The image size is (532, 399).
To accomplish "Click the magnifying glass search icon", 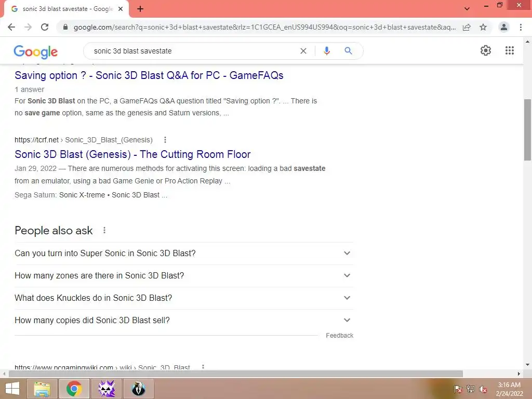I will pyautogui.click(x=348, y=51).
